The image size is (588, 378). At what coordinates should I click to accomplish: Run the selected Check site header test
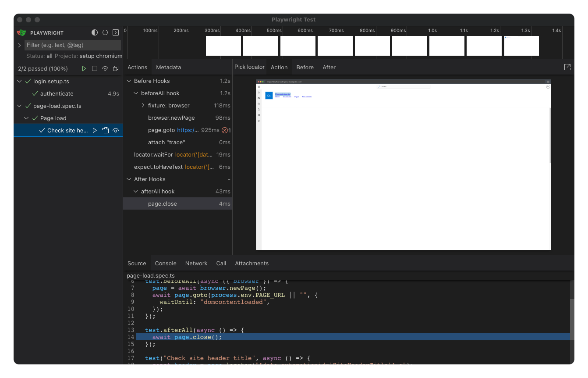(95, 130)
